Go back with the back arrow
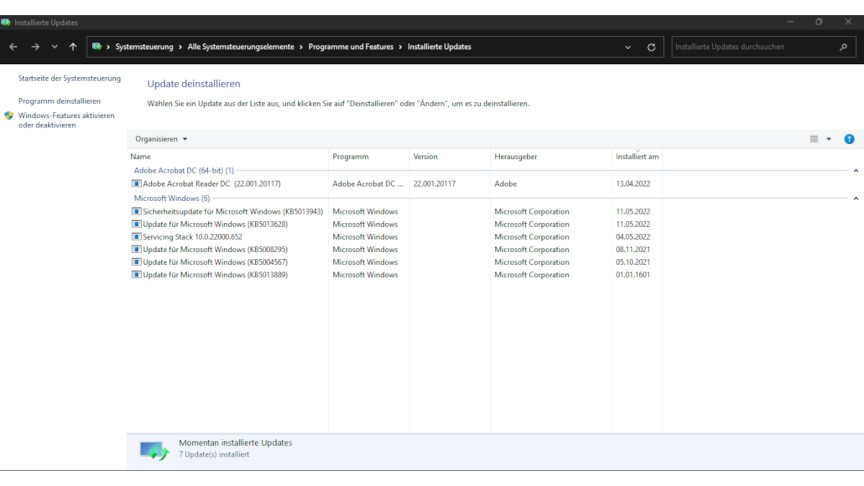 click(x=13, y=47)
